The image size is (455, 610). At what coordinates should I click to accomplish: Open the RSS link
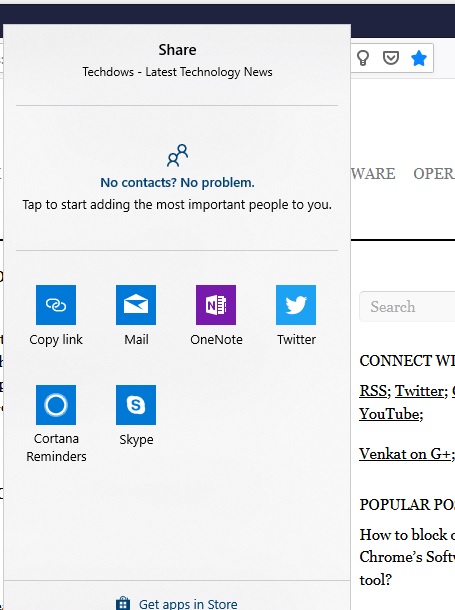[x=373, y=391]
